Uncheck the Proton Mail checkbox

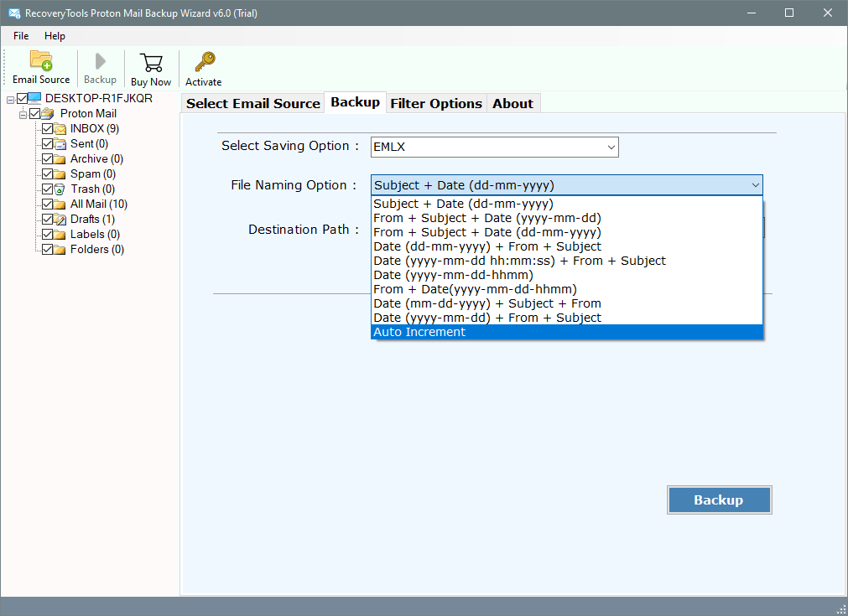pyautogui.click(x=35, y=113)
